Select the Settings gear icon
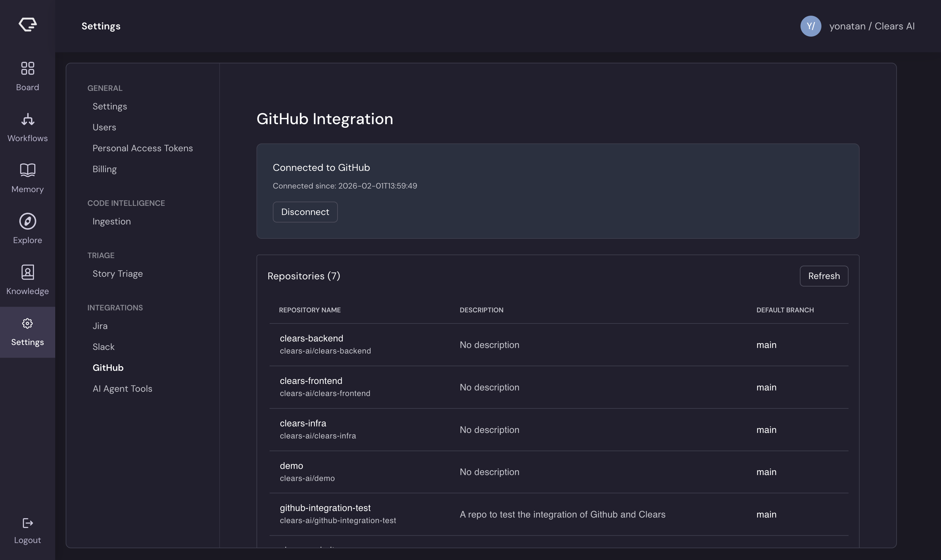 click(27, 323)
